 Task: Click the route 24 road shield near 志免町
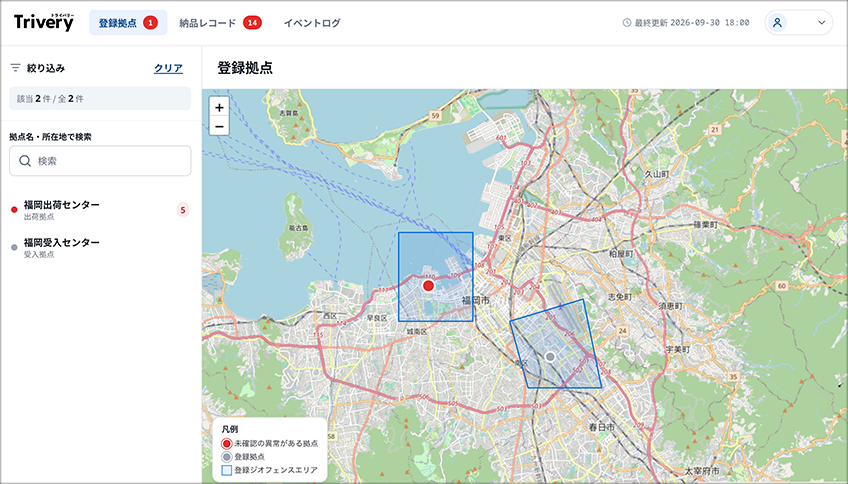[623, 330]
